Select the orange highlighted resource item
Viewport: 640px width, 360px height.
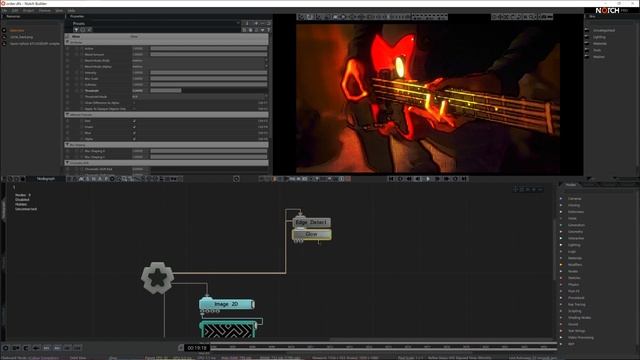[x=17, y=30]
